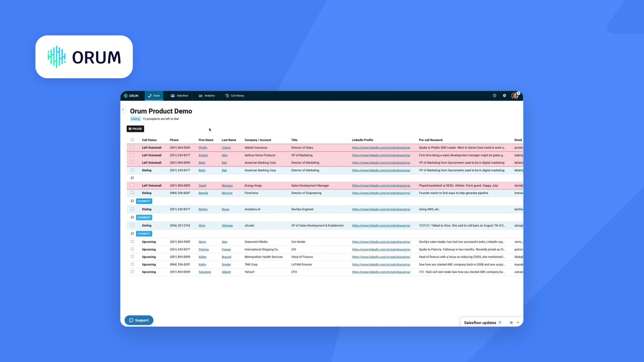Open the LinkedIn profile link for Salvatore Abbott
Image resolution: width=644 pixels, height=362 pixels.
point(381,272)
